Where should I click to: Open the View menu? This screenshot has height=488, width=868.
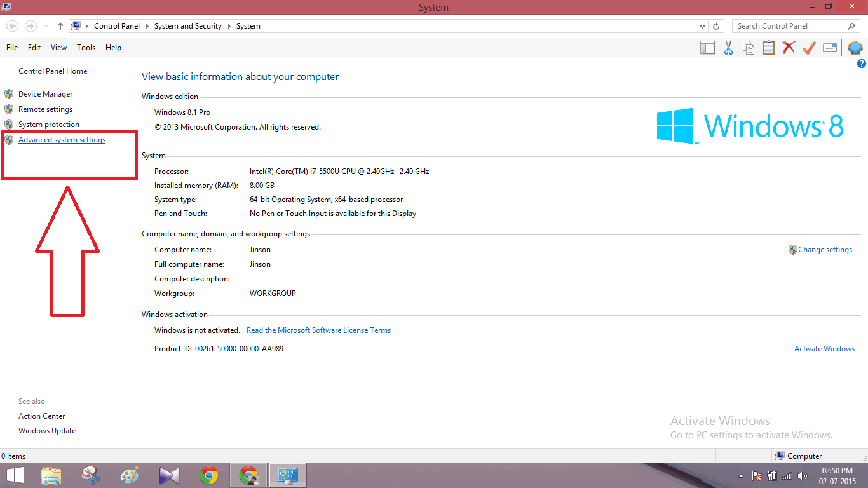58,48
